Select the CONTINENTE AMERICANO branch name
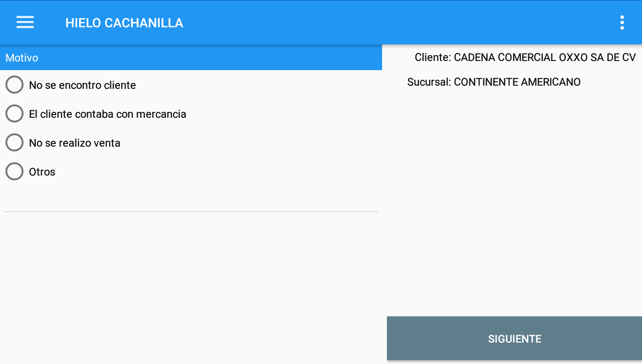This screenshot has height=364, width=642. [517, 82]
